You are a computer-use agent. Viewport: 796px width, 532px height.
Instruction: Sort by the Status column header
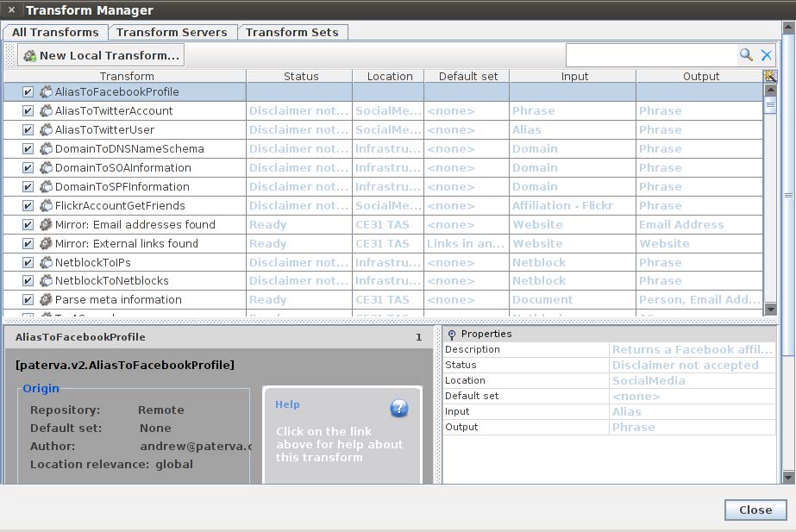point(300,76)
